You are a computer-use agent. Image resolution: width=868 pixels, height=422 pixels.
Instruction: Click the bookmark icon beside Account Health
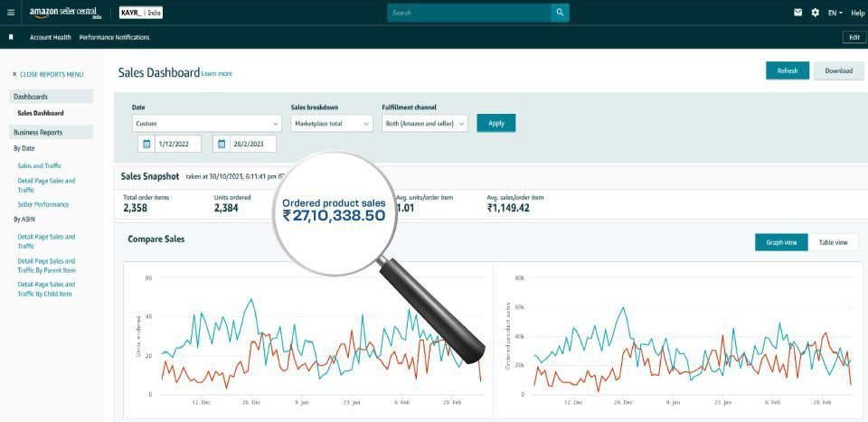pos(11,37)
